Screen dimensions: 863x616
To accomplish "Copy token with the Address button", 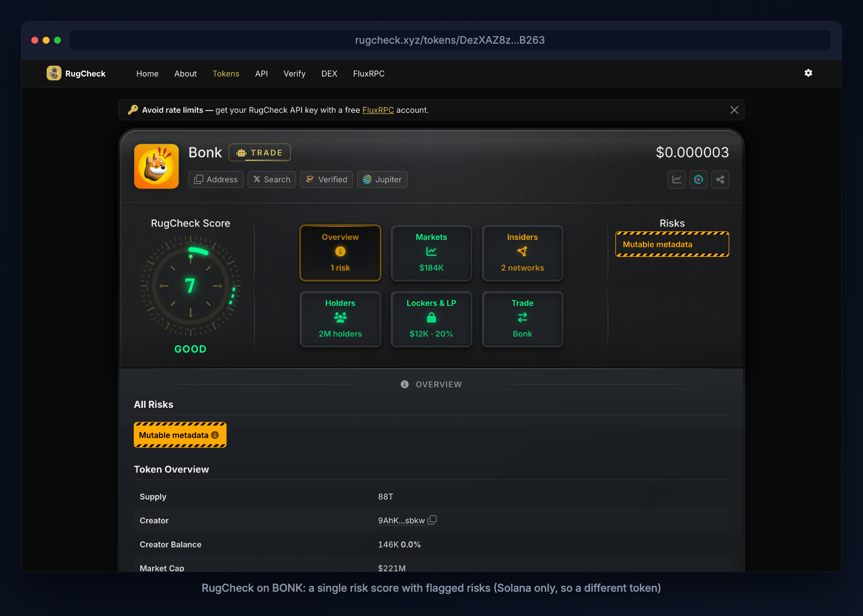I will tap(216, 180).
